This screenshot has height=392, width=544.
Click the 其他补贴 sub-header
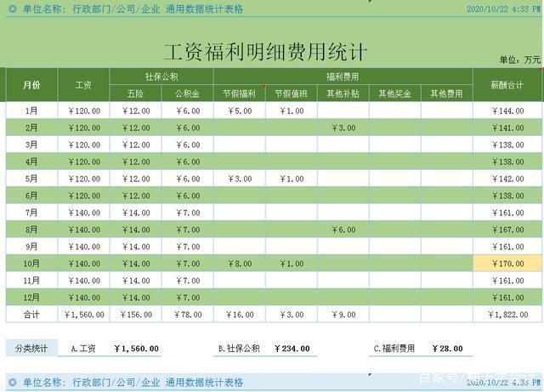(343, 94)
